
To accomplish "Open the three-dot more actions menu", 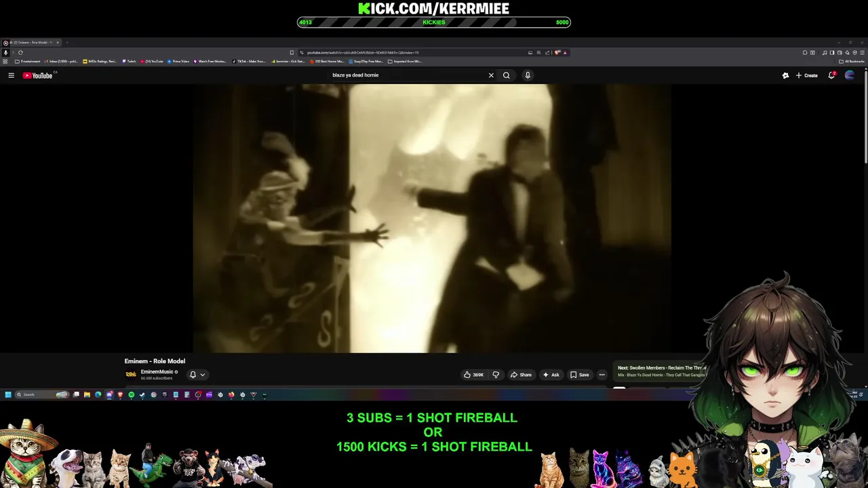I will tap(601, 375).
